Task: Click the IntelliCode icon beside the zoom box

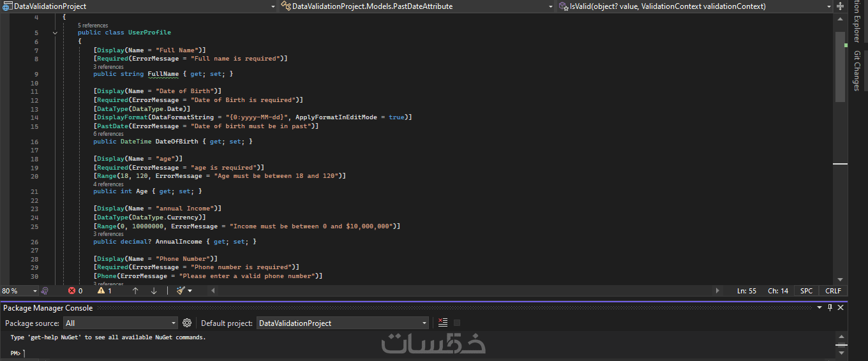Action: click(x=45, y=291)
